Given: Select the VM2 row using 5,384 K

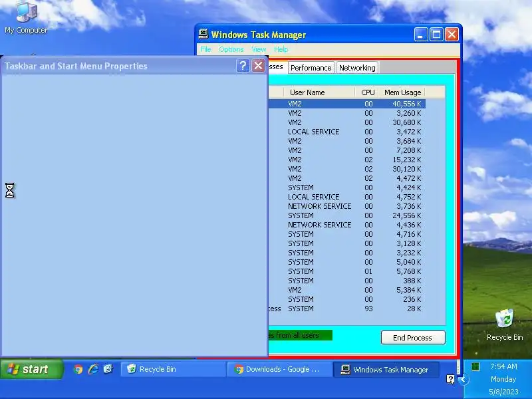Looking at the screenshot, I should 346,290.
